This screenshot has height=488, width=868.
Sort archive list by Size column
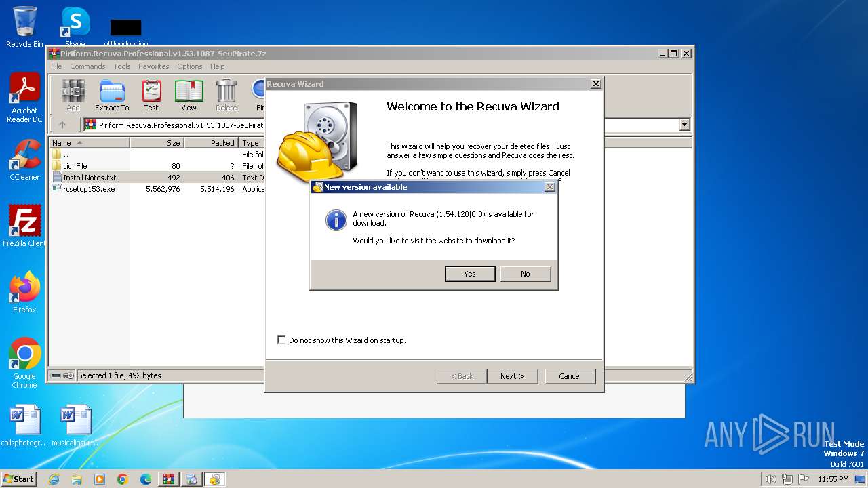coord(157,143)
